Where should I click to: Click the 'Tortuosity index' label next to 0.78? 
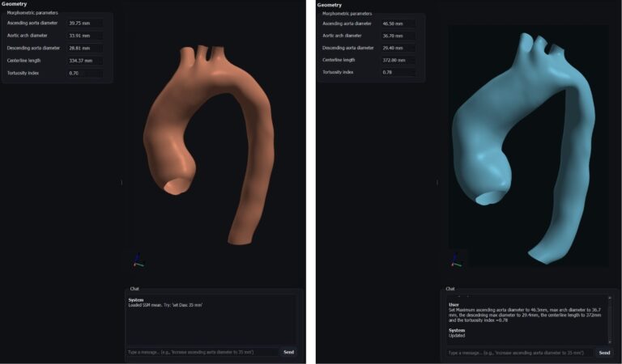click(x=338, y=73)
